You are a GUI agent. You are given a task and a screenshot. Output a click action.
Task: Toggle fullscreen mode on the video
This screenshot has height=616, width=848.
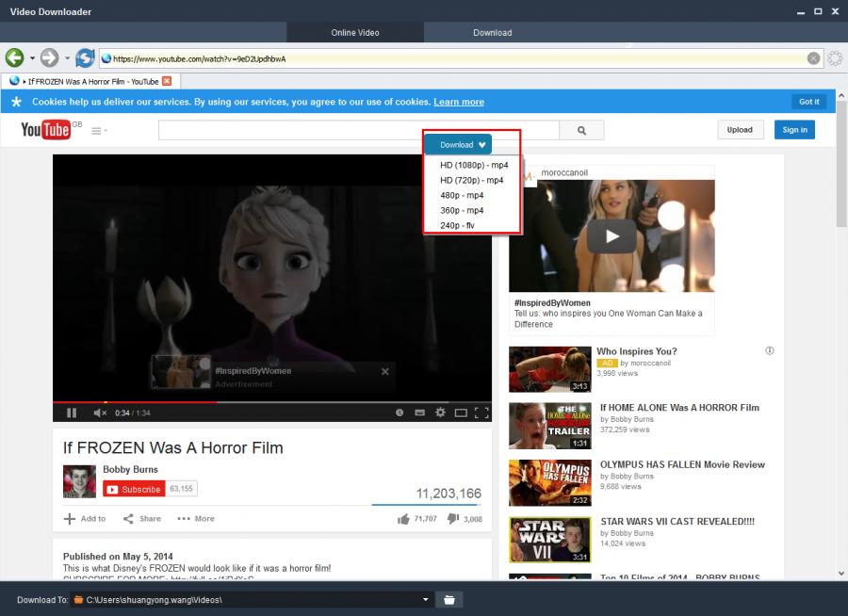point(481,413)
